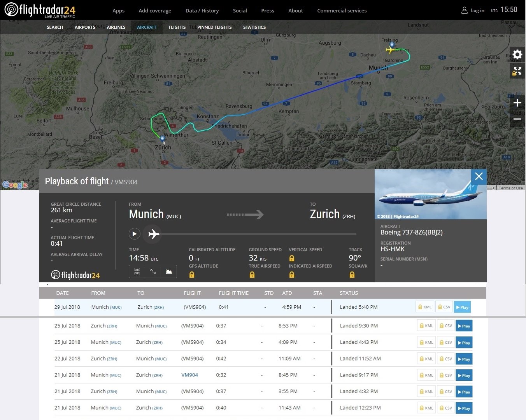Click the airplane marker on playback timeline

153,234
